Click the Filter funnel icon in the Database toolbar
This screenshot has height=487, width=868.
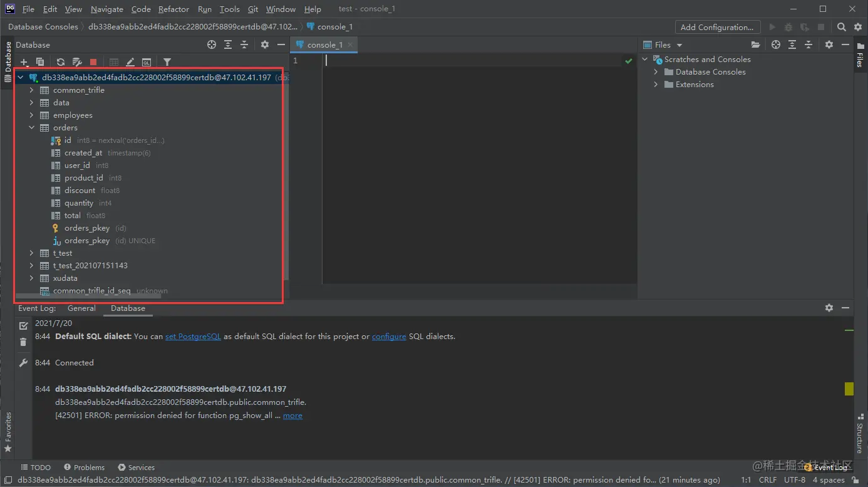point(167,62)
